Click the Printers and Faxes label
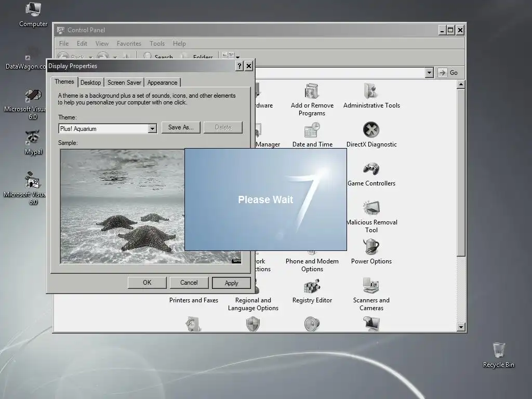Image resolution: width=532 pixels, height=399 pixels. click(x=193, y=300)
